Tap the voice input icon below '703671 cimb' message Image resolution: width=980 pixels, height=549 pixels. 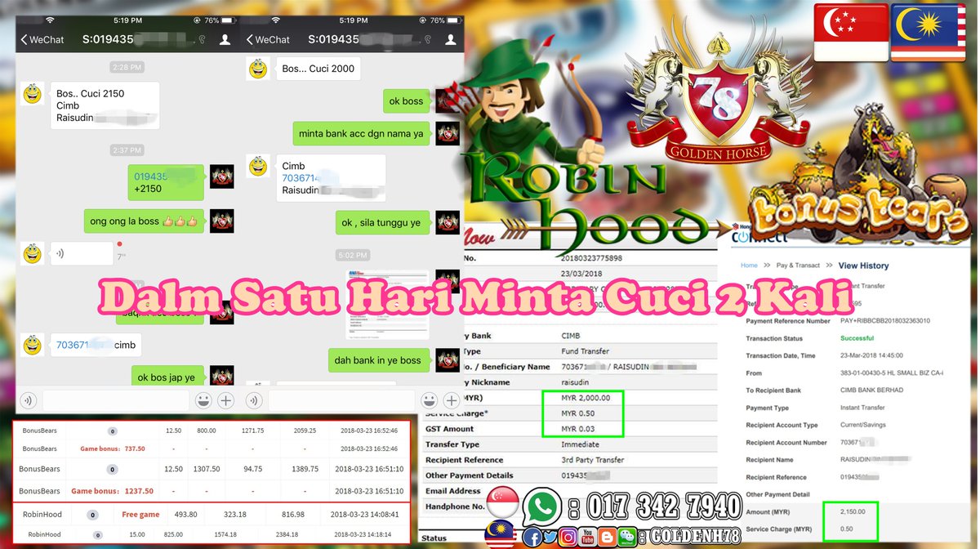point(29,400)
